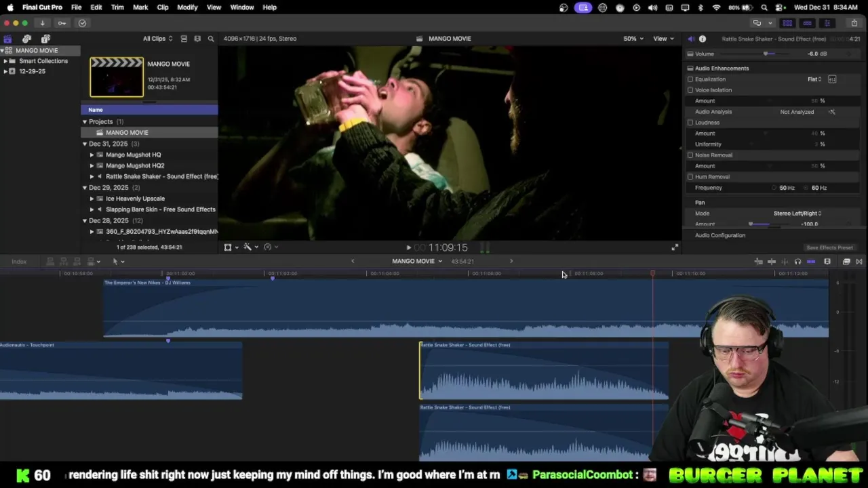Screen dimensions: 868x488
Task: Open the Mark menu
Action: coord(140,7)
